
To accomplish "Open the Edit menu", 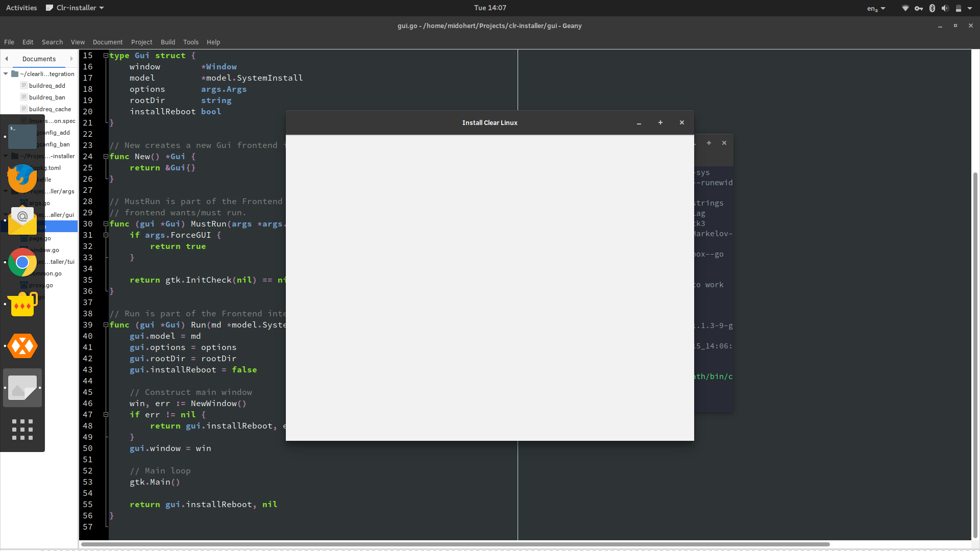I will click(28, 42).
